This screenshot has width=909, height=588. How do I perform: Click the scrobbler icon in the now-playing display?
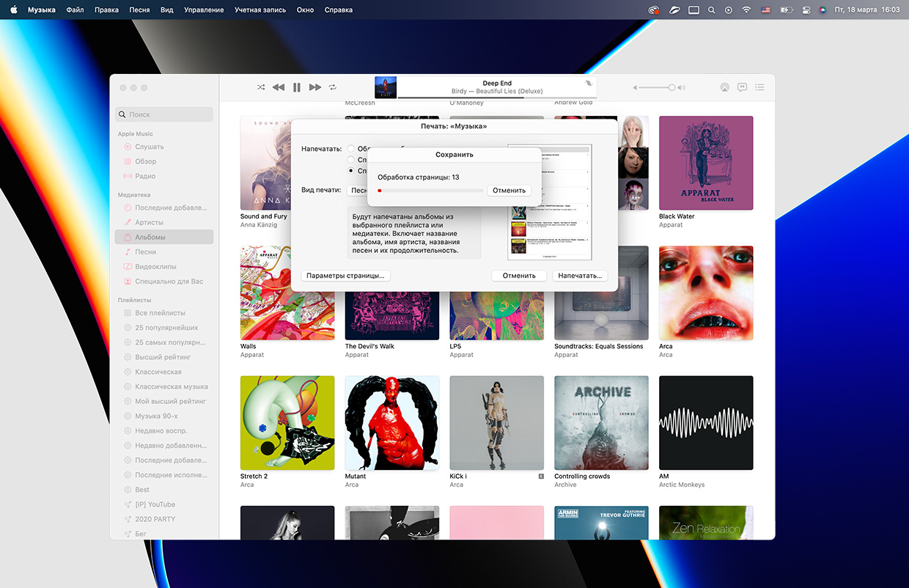pyautogui.click(x=588, y=84)
